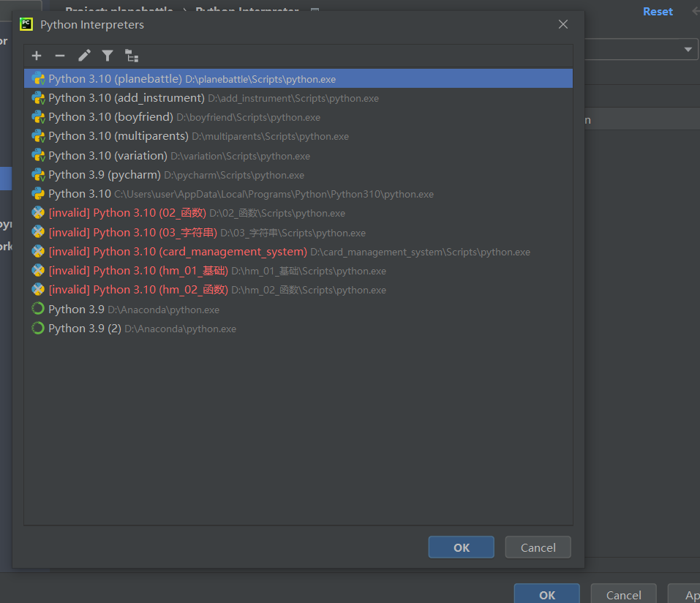Select Python 3.10 (variation) interpreter
The width and height of the screenshot is (700, 603).
(x=298, y=155)
